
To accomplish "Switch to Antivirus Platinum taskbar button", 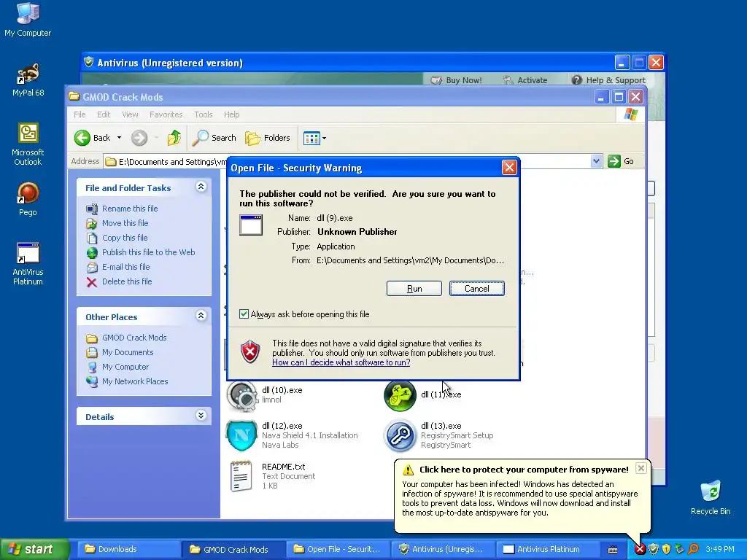I will pos(547,549).
